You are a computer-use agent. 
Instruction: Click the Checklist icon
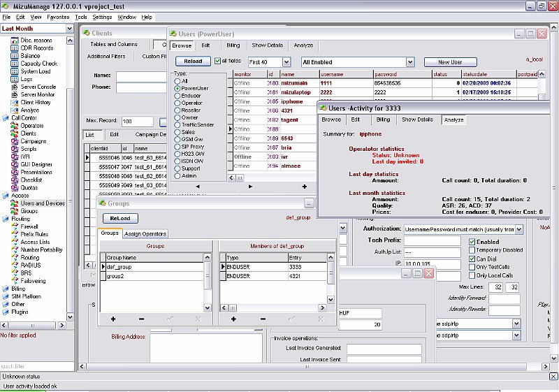pyautogui.click(x=14, y=180)
